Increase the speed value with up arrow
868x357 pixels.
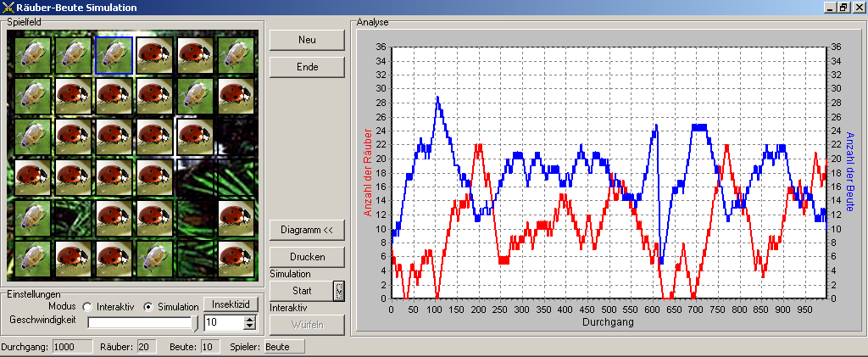coord(249,319)
